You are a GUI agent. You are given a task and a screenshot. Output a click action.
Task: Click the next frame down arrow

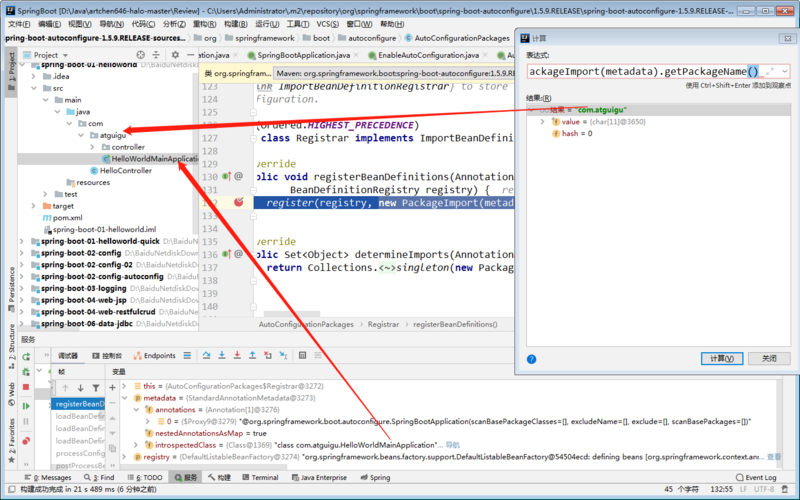pos(80,388)
